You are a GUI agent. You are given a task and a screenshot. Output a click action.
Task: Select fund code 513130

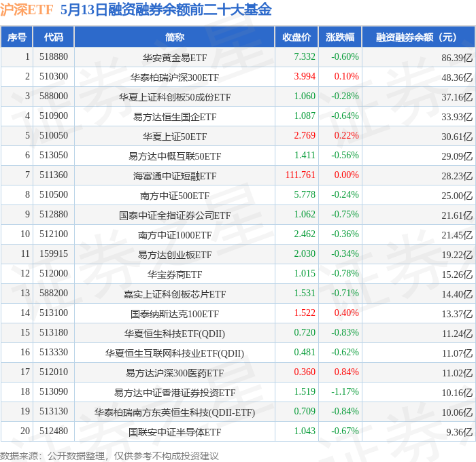tap(54, 412)
